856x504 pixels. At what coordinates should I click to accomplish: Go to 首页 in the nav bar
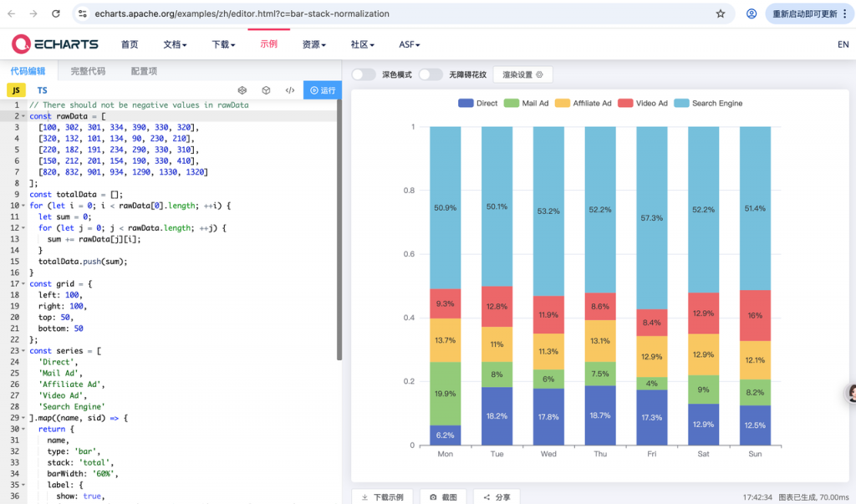(x=130, y=44)
